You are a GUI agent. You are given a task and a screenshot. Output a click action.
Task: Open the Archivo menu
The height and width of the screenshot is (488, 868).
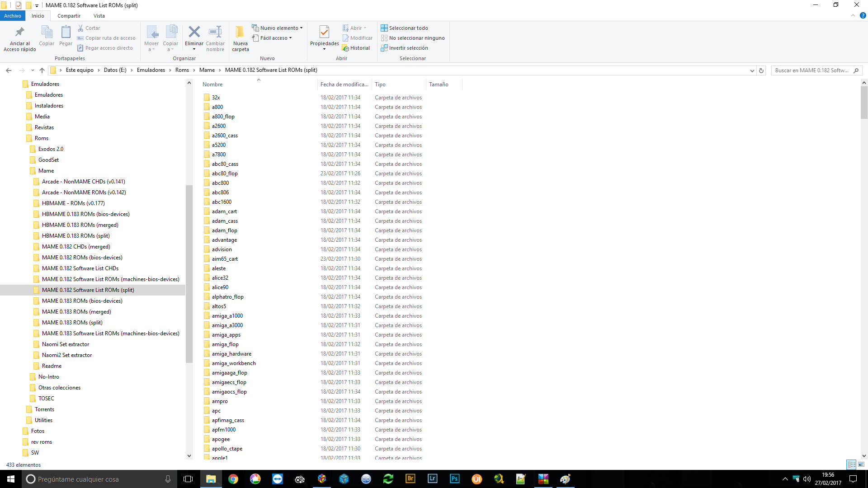(13, 16)
